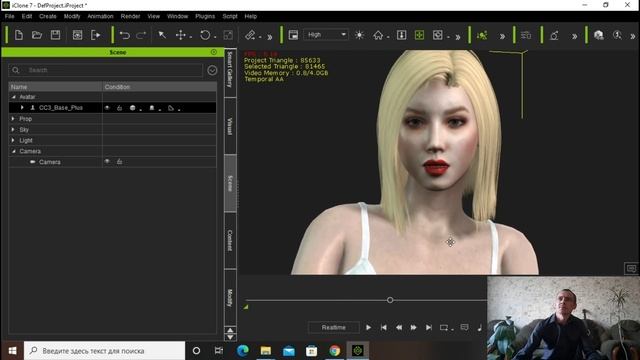Expand the Prop tree group
The height and width of the screenshot is (360, 640).
tap(13, 119)
